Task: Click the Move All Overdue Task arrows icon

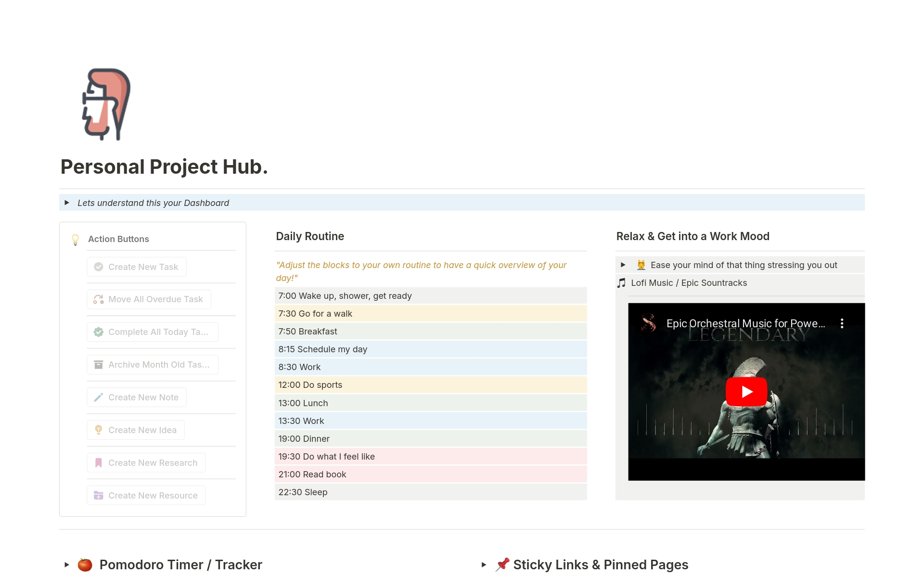Action: pos(99,299)
